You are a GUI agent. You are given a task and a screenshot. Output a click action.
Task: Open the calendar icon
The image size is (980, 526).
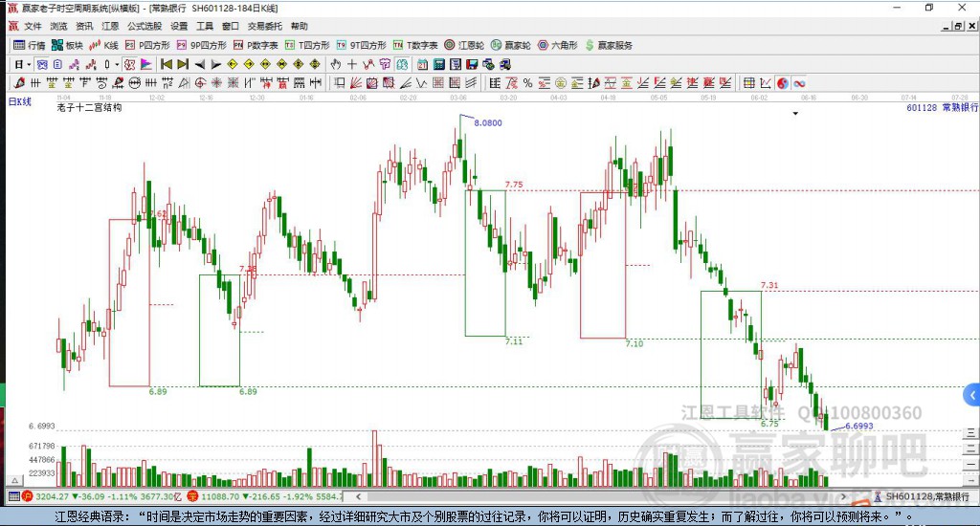(422, 64)
